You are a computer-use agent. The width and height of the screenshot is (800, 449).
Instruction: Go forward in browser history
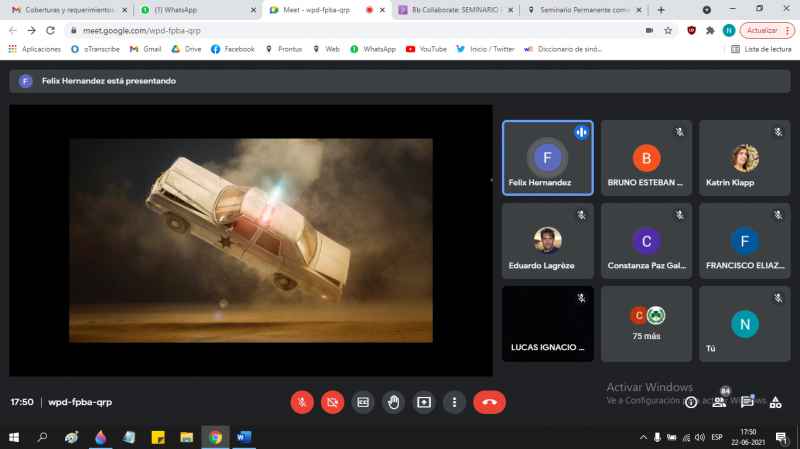pyautogui.click(x=32, y=31)
